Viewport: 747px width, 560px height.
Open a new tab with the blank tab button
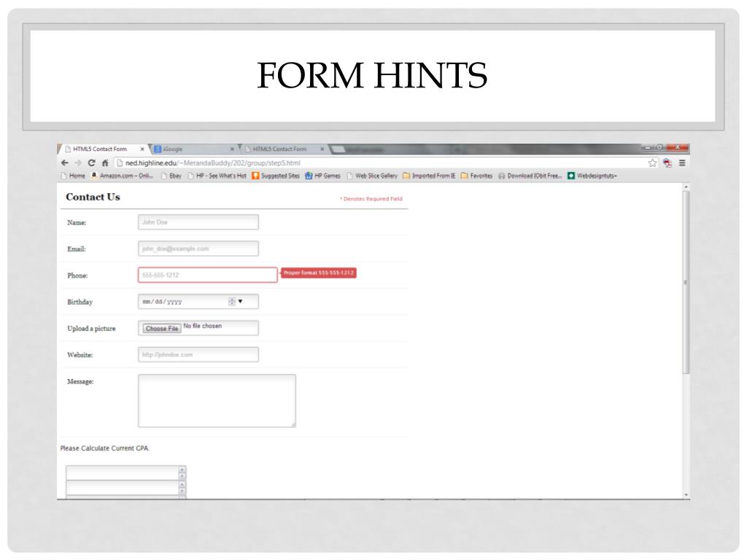[x=337, y=149]
